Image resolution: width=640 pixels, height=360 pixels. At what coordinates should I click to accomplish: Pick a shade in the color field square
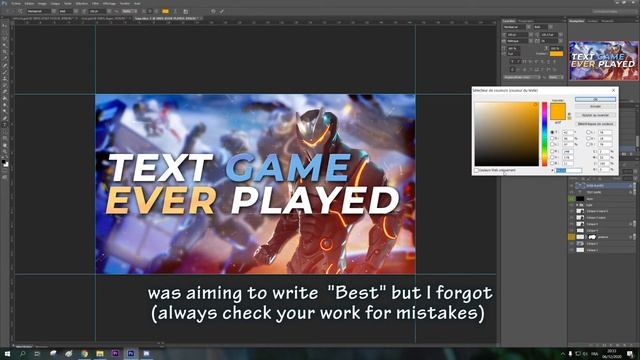[507, 134]
